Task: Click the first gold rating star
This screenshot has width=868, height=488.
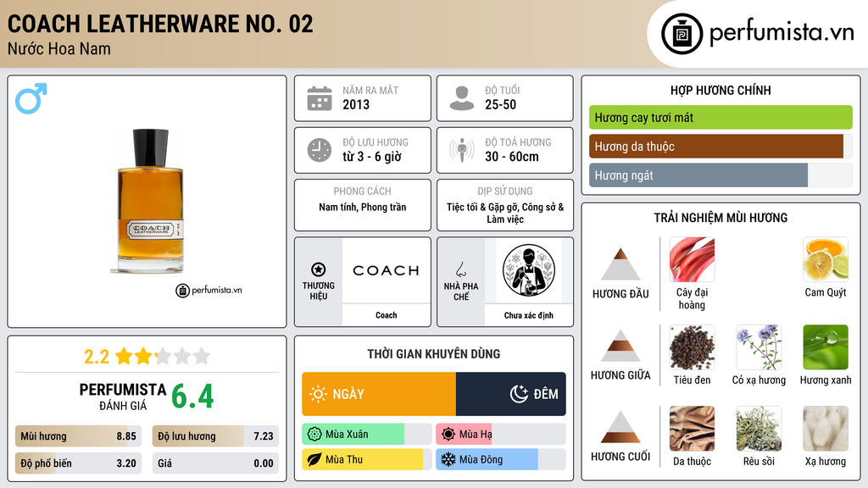Action: pos(124,356)
